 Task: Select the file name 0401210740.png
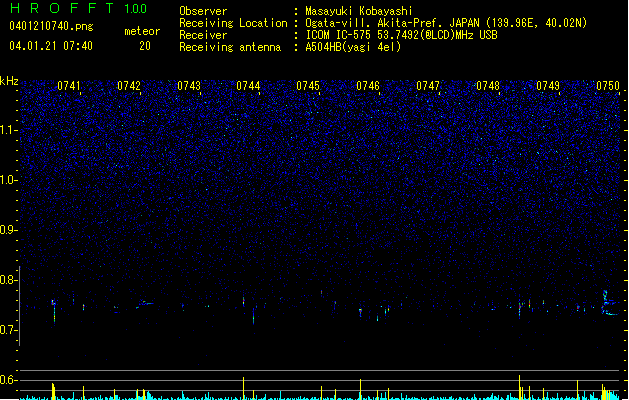(x=51, y=26)
